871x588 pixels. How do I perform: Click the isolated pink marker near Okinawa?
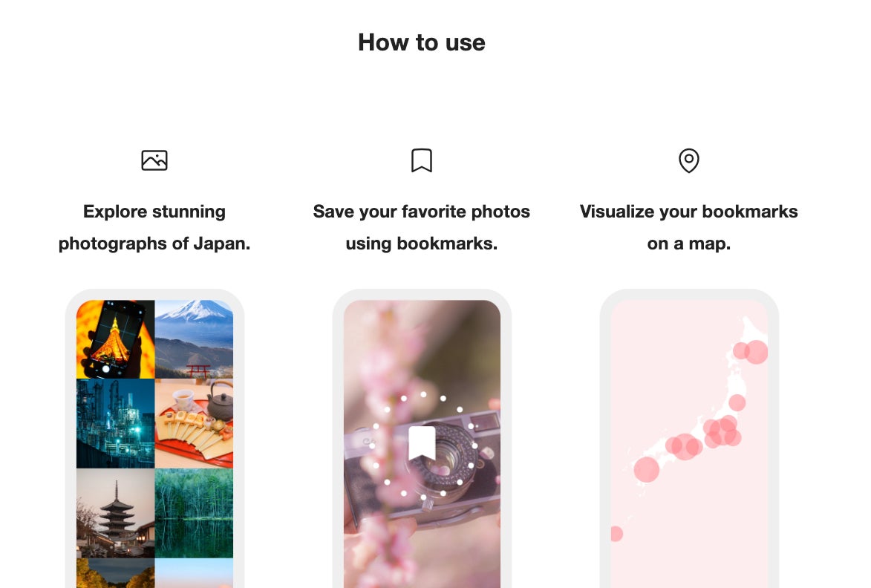pyautogui.click(x=616, y=534)
